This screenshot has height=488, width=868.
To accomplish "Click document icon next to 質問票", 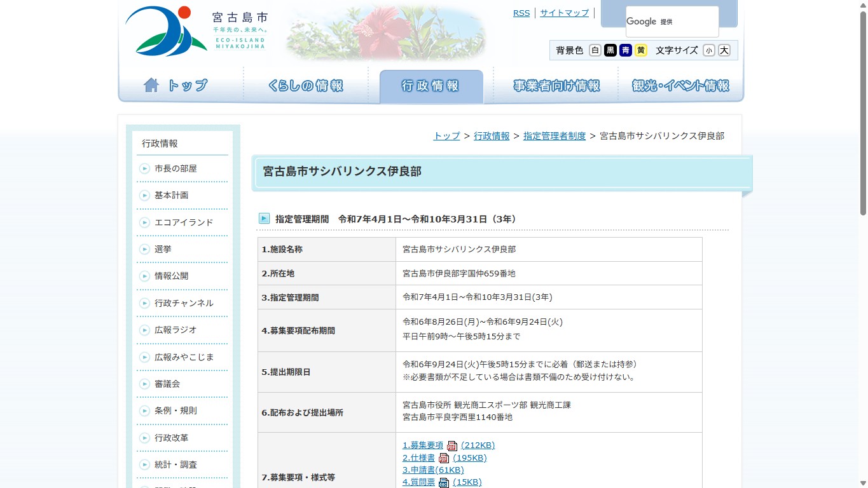I will tap(444, 483).
